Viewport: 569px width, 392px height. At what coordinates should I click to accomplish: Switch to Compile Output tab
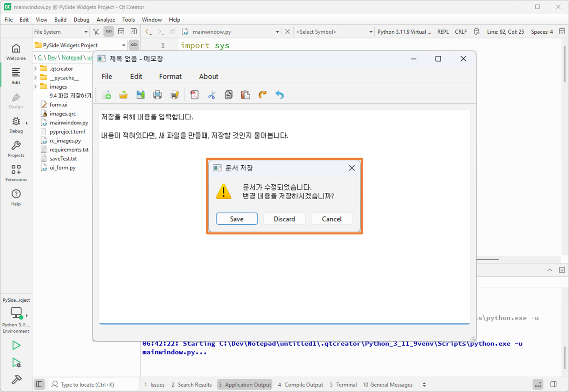300,385
